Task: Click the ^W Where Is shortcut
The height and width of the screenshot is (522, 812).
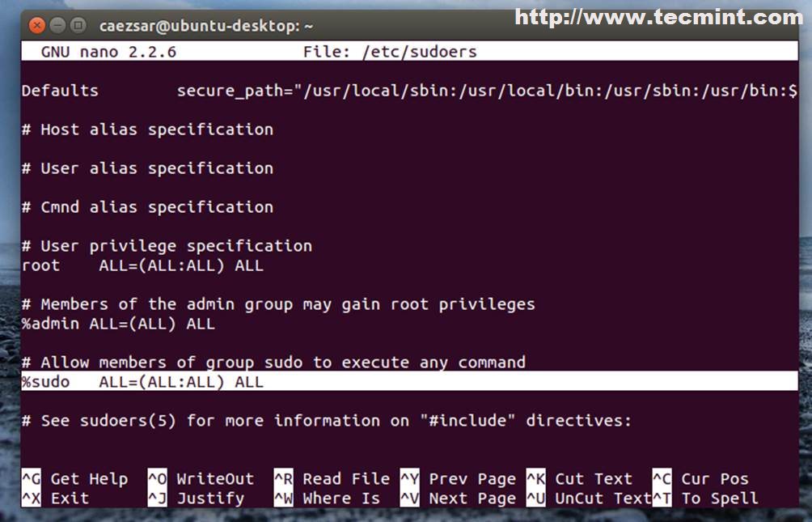Action: (328, 499)
